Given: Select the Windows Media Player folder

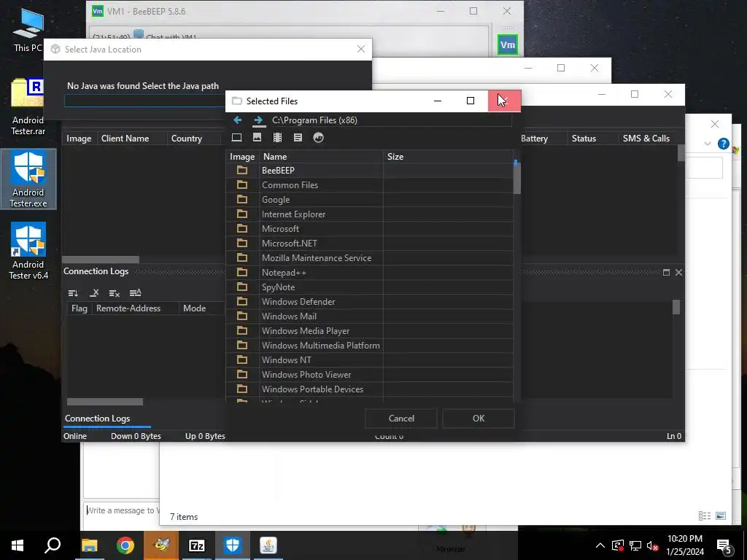Looking at the screenshot, I should click(370, 331).
